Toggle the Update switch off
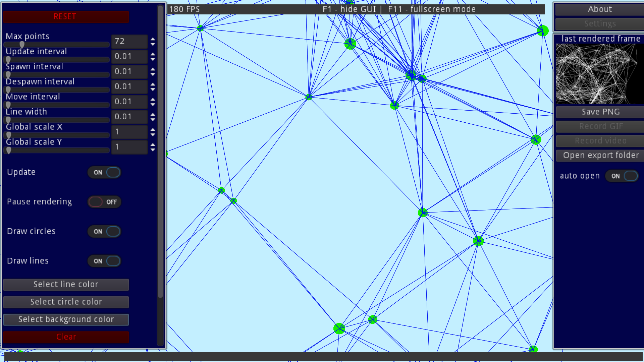Image resolution: width=644 pixels, height=362 pixels. pos(104,173)
